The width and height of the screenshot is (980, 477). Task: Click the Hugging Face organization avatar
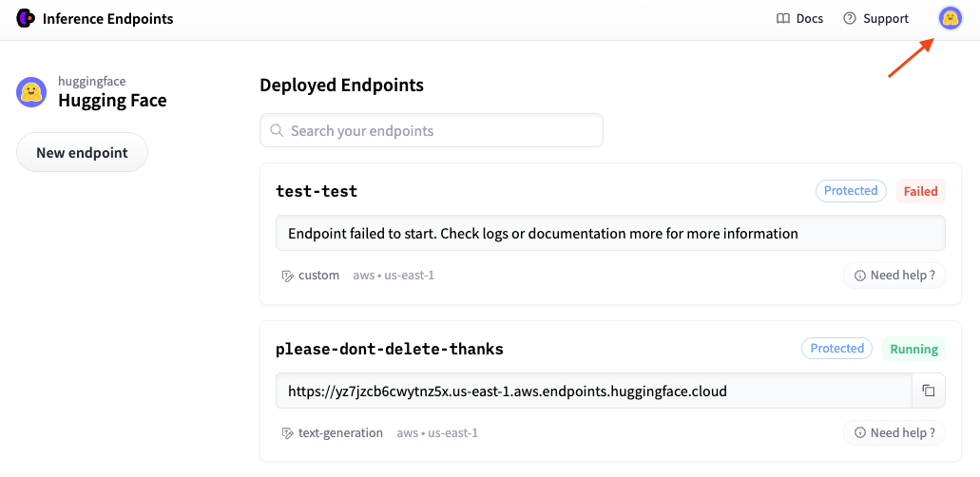(31, 92)
